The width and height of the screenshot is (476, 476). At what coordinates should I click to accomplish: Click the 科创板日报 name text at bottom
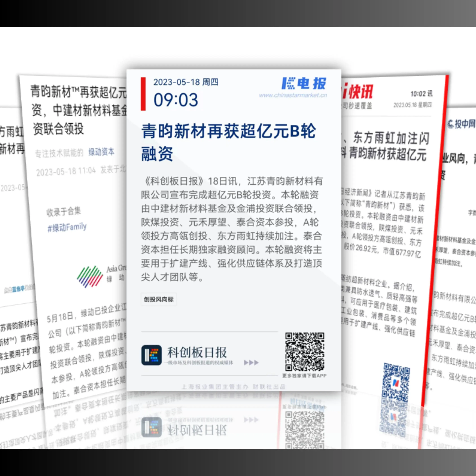click(197, 352)
